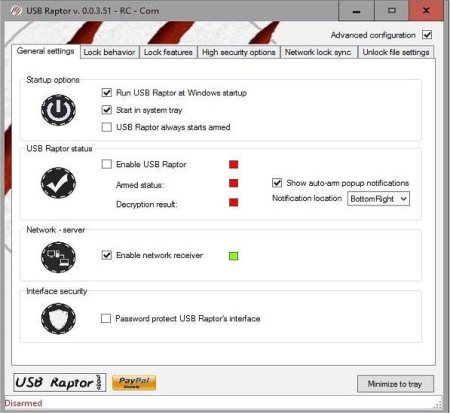Click the Decryption result red indicator
Screen dimensions: 450x413
[234, 202]
